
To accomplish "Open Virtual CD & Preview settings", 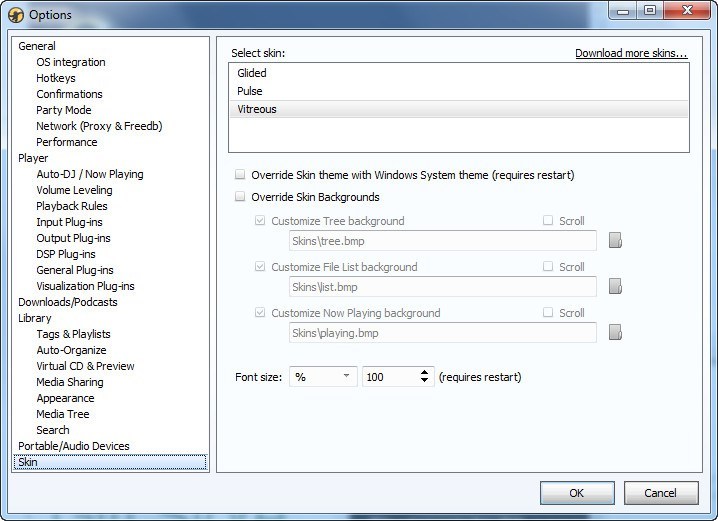I will (x=85, y=367).
